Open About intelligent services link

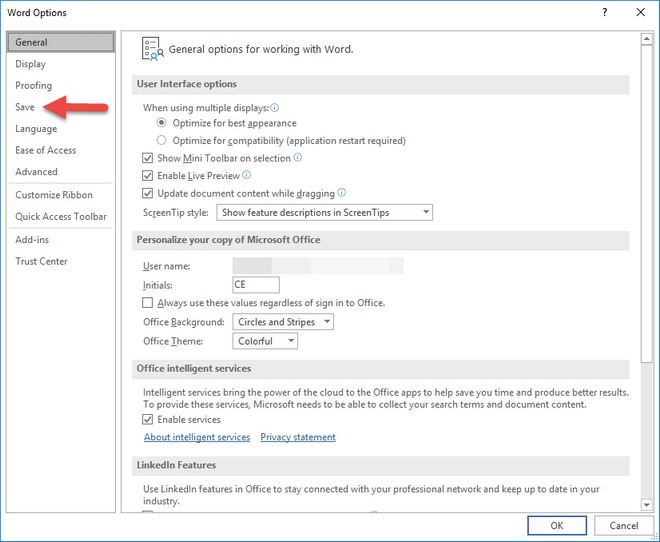click(x=197, y=437)
